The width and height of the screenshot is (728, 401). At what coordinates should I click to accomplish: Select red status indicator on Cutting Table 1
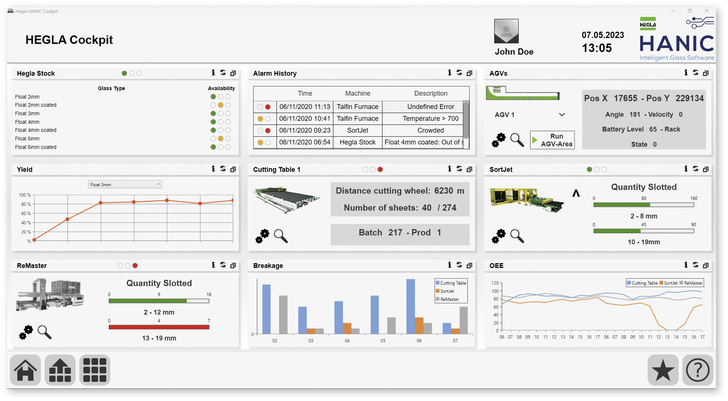pos(380,170)
